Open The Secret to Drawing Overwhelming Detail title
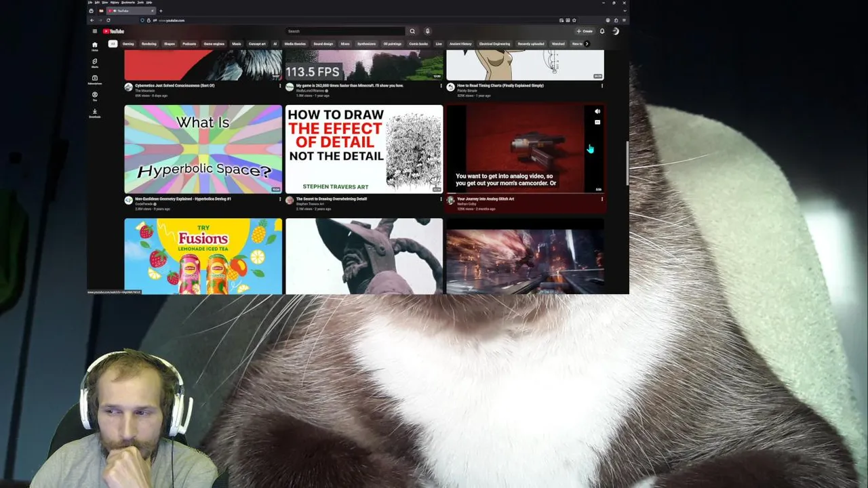The width and height of the screenshot is (868, 488). pos(332,199)
